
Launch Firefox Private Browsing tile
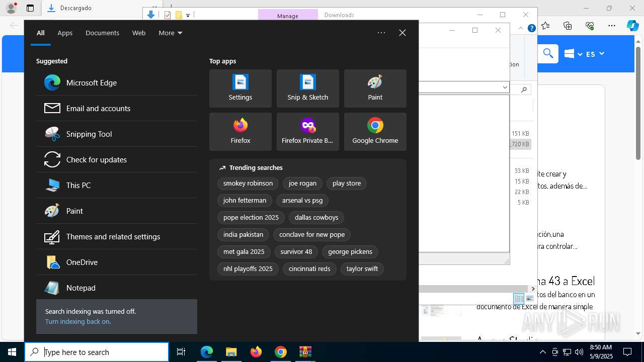(x=308, y=132)
